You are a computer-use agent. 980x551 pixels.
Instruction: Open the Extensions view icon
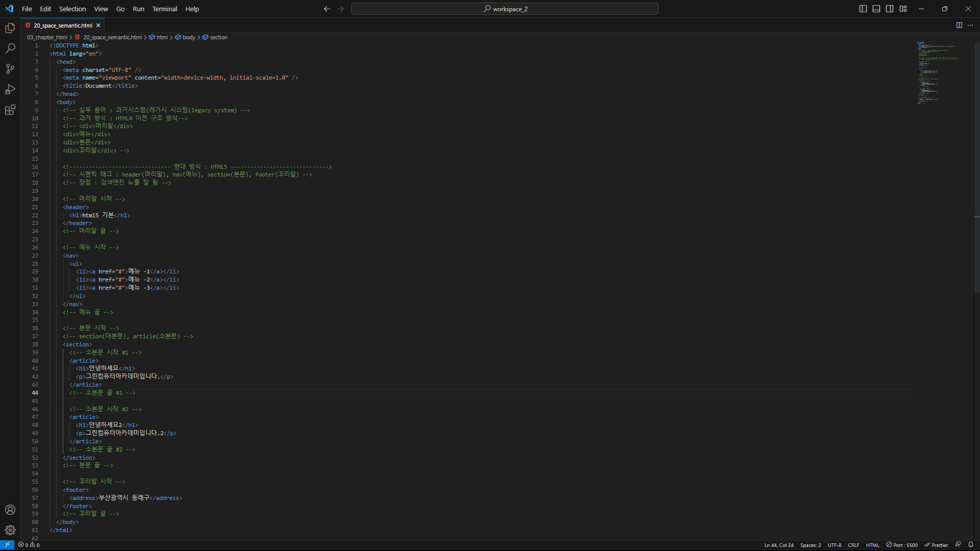[10, 110]
